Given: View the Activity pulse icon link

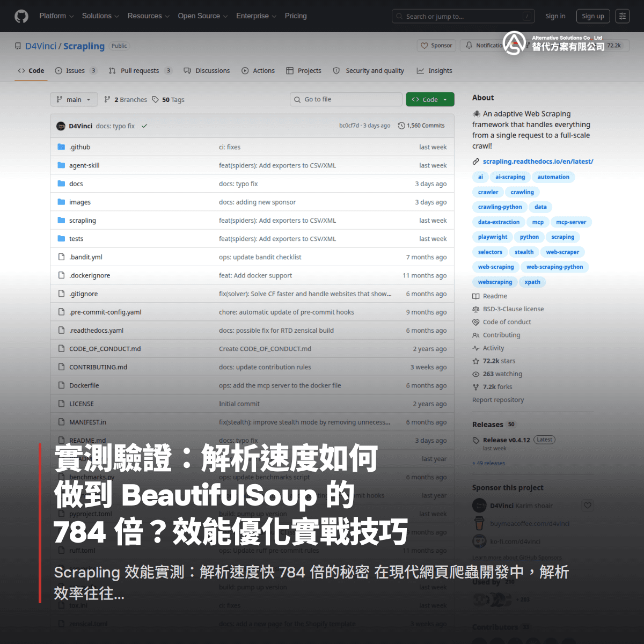Looking at the screenshot, I should coord(476,348).
